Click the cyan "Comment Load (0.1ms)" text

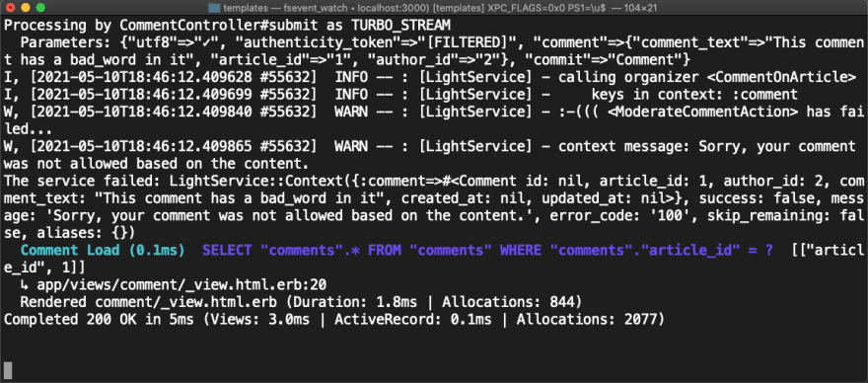(103, 251)
